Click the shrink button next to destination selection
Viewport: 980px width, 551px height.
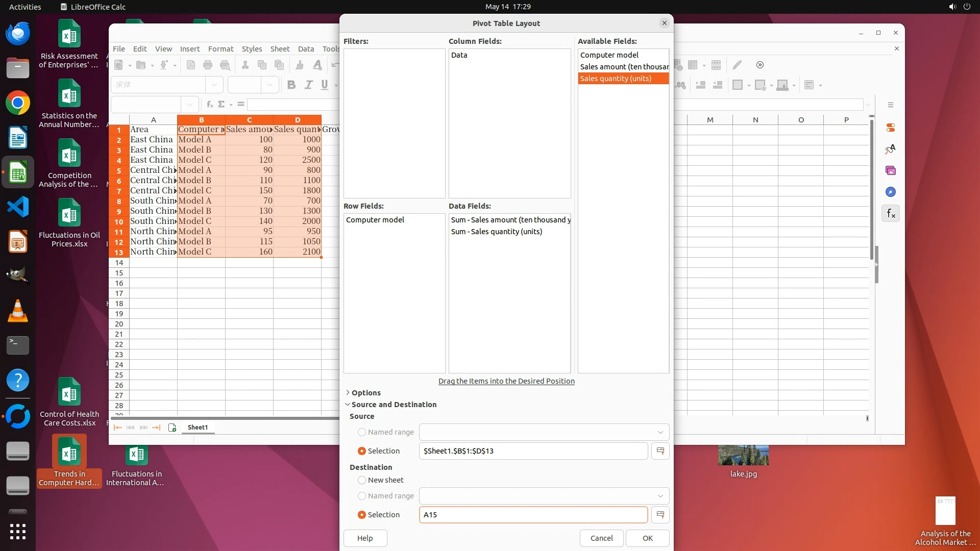click(660, 515)
